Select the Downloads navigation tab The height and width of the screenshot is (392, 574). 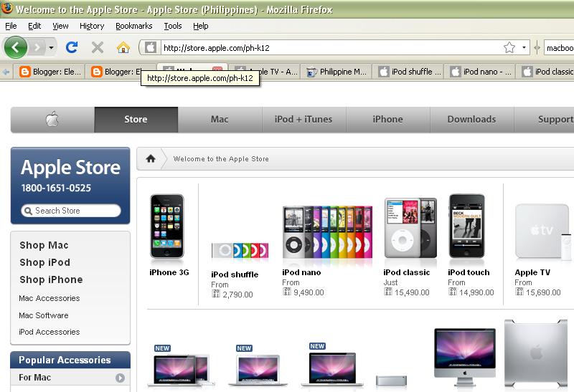pyautogui.click(x=471, y=120)
